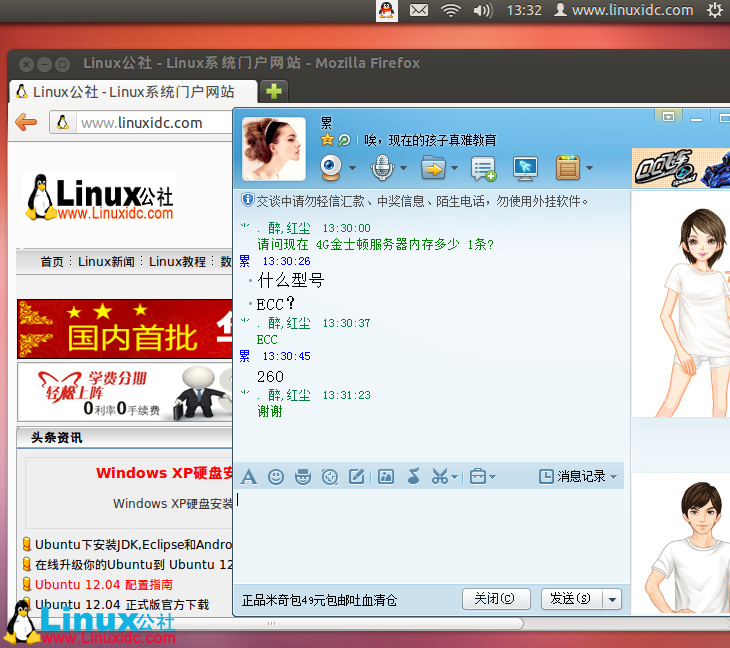Open a new Firefox tab with plus
The width and height of the screenshot is (730, 648).
274,91
